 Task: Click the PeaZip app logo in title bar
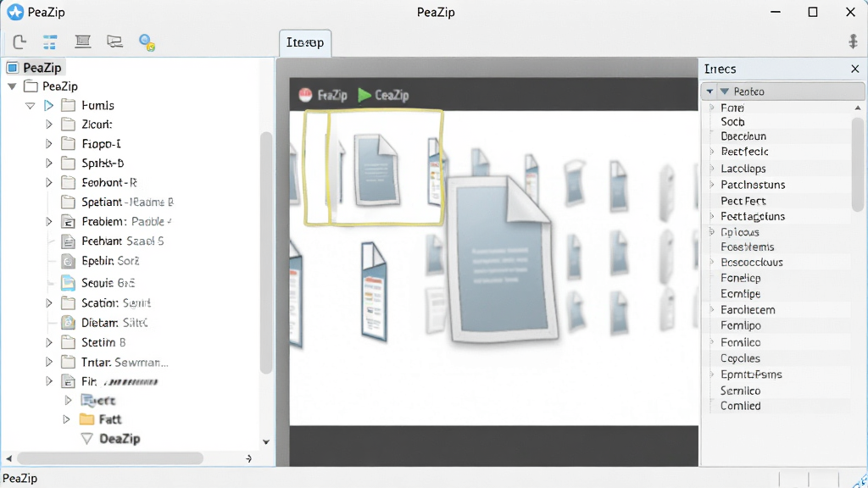coord(15,12)
